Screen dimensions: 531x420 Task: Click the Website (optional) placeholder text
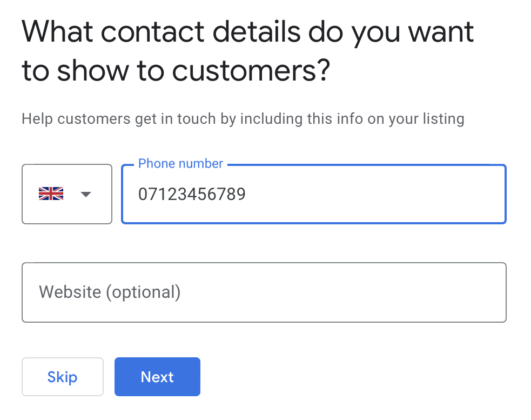pos(110,292)
